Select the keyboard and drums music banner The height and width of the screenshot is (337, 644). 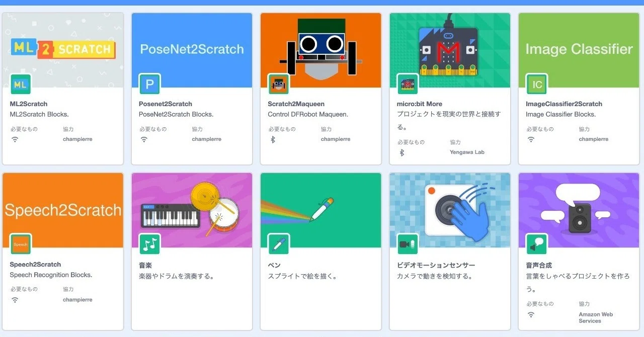(x=192, y=210)
